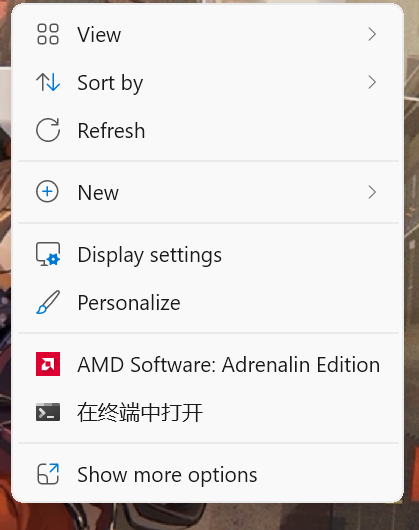Click Show more options text

(167, 475)
